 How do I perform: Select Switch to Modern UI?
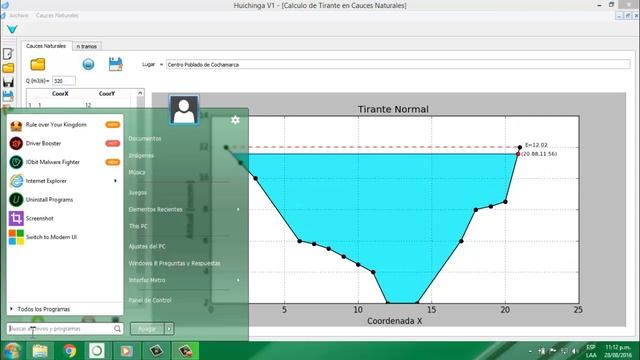[64, 237]
